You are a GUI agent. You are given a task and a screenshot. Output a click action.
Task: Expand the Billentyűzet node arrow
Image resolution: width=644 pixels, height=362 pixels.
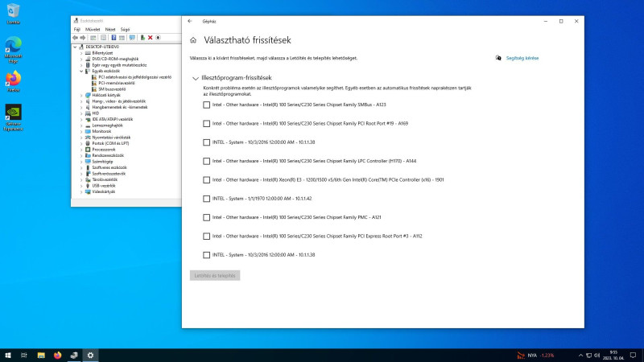click(x=81, y=53)
